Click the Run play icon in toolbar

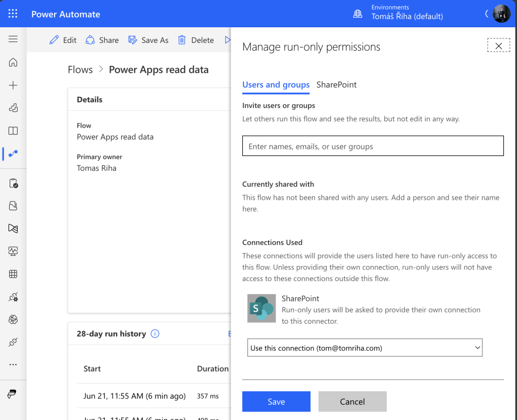(228, 40)
